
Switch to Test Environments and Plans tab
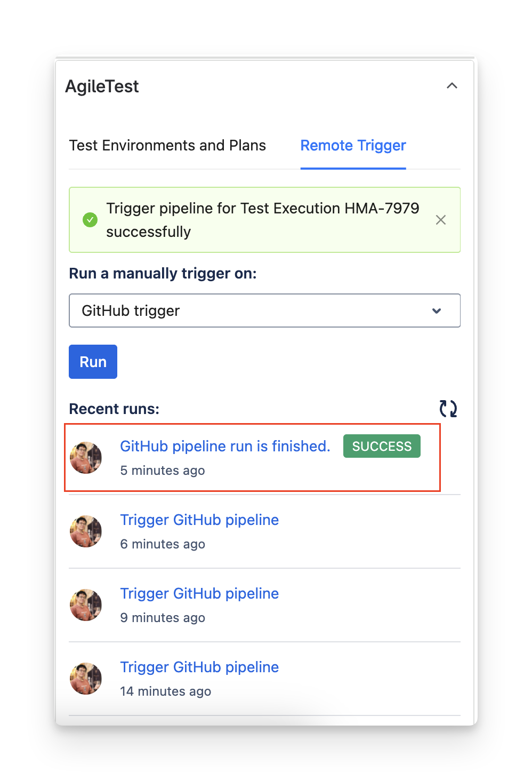pyautogui.click(x=167, y=145)
